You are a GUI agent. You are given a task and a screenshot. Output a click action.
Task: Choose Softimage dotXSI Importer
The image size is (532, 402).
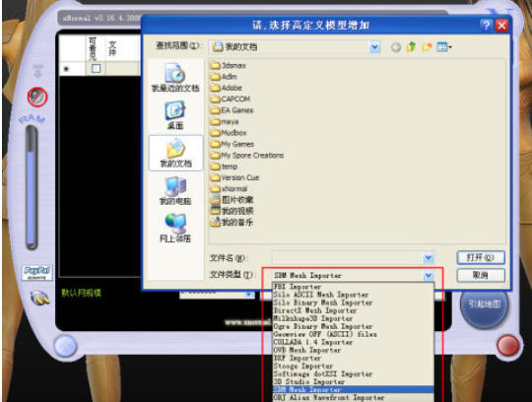(353, 373)
